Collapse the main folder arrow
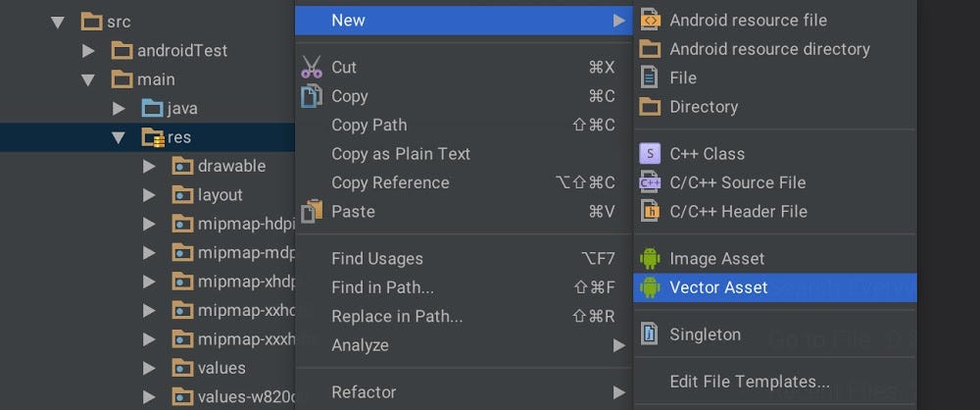 pyautogui.click(x=88, y=80)
